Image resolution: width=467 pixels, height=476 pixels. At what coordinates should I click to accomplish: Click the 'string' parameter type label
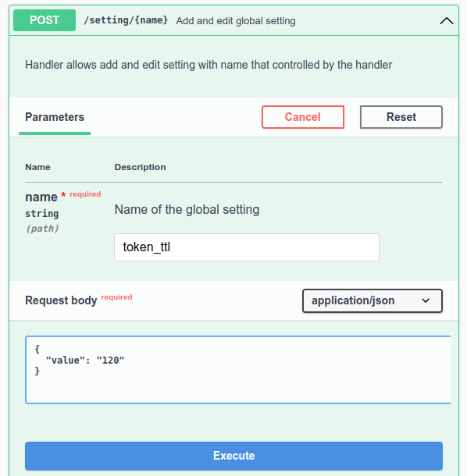coord(42,214)
